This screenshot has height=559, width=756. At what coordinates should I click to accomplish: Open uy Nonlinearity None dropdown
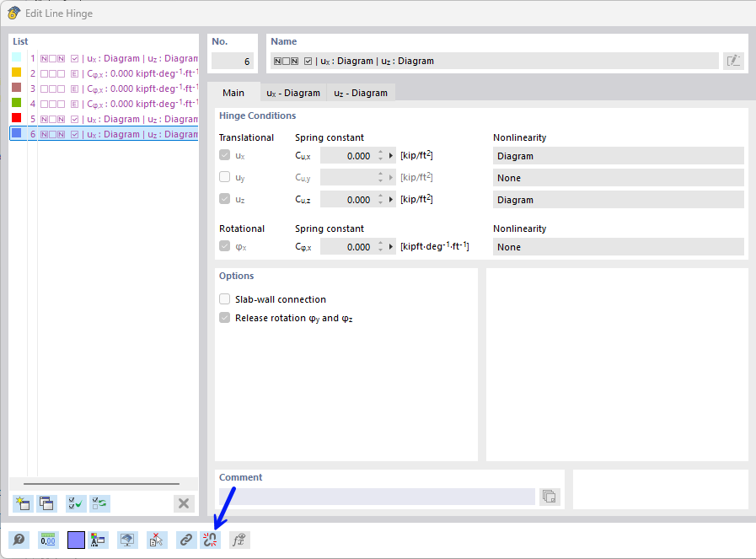click(x=618, y=178)
